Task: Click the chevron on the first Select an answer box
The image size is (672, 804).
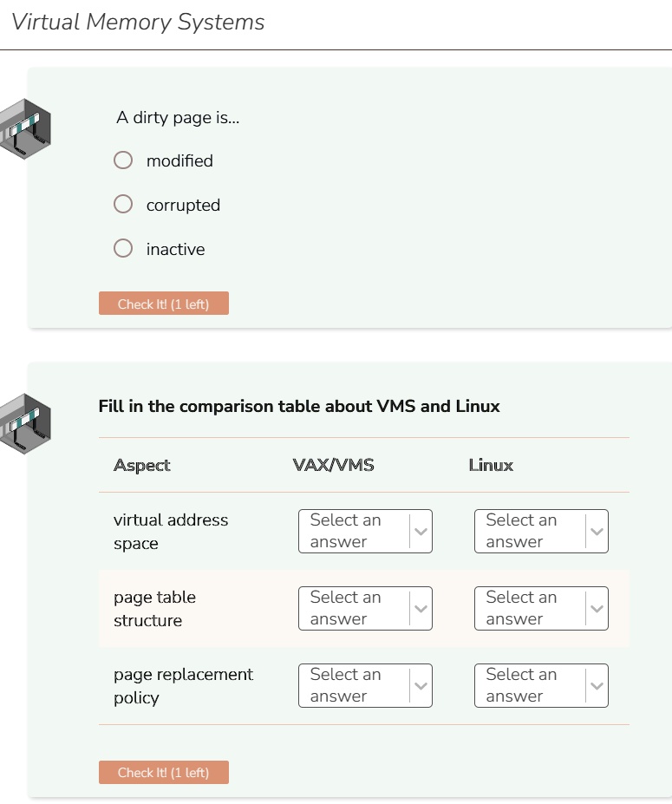Action: [x=421, y=531]
